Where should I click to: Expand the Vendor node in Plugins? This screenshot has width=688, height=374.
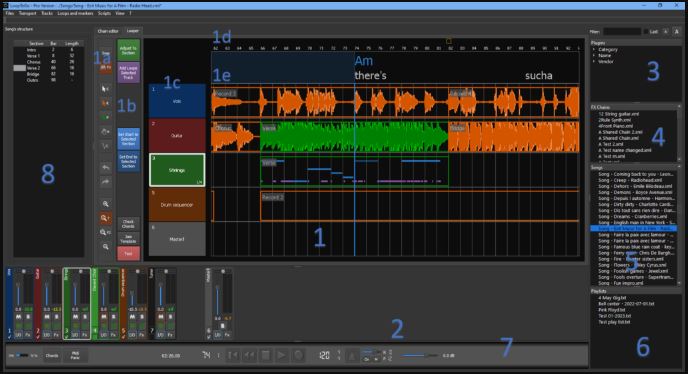tap(594, 62)
